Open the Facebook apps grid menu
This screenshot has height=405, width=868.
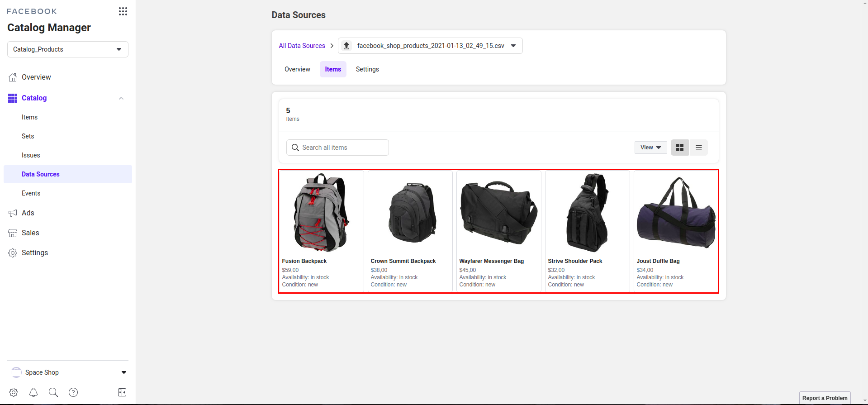coord(123,11)
